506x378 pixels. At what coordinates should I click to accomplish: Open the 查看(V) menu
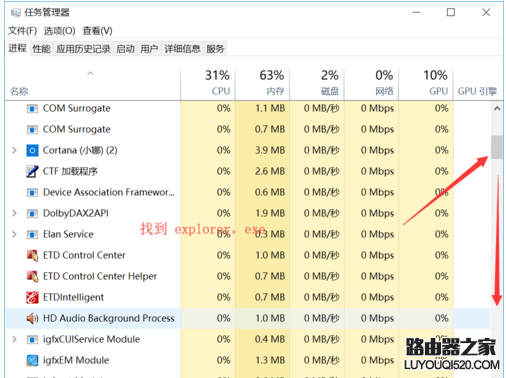click(x=97, y=31)
